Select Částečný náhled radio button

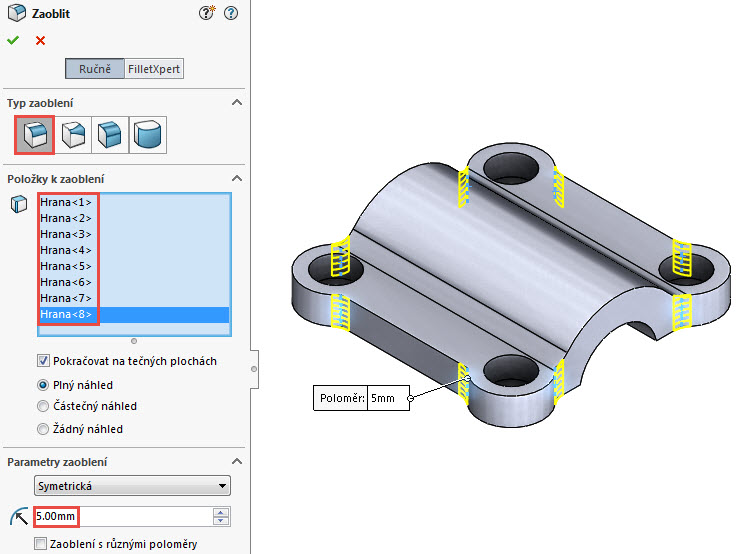pos(43,406)
